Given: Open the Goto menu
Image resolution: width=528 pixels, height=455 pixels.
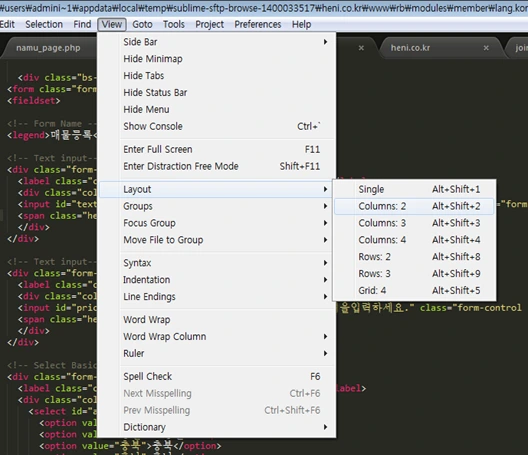Looking at the screenshot, I should coord(142,24).
